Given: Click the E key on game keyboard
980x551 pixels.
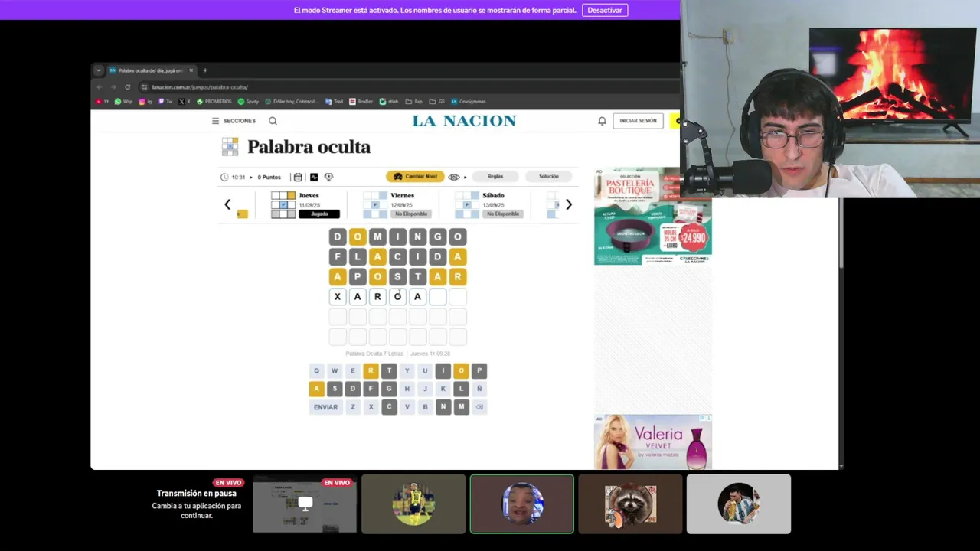Looking at the screenshot, I should 352,371.
